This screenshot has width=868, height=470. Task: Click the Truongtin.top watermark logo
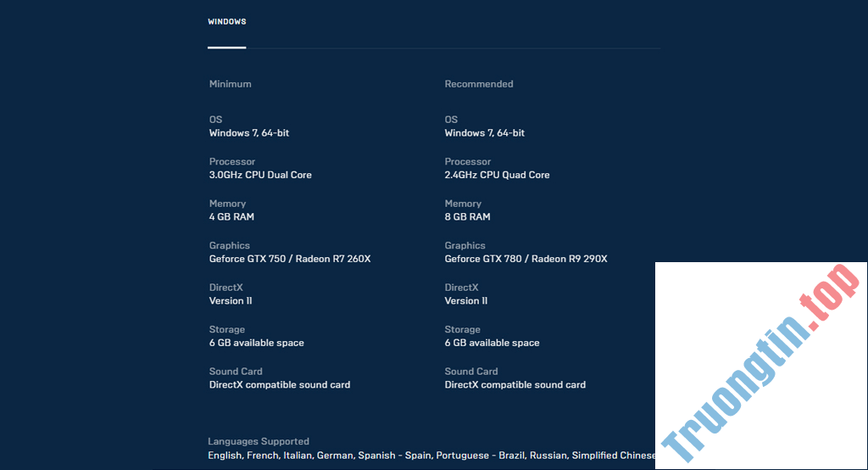point(760,366)
